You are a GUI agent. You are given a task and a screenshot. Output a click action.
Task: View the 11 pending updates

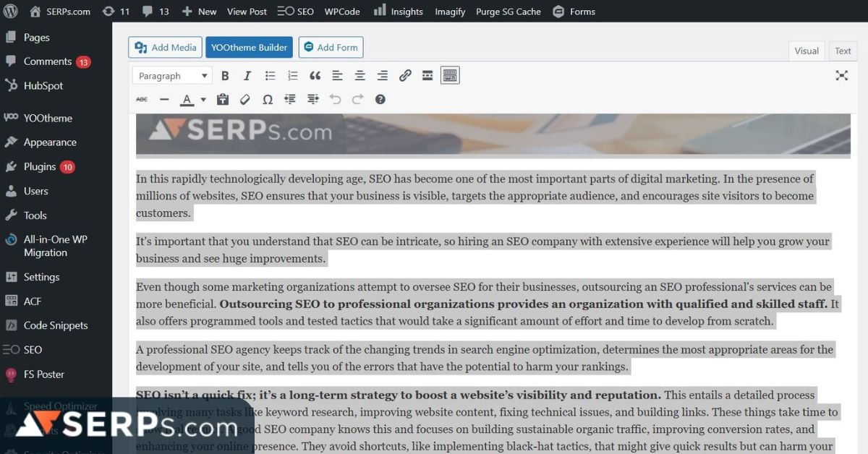(116, 11)
